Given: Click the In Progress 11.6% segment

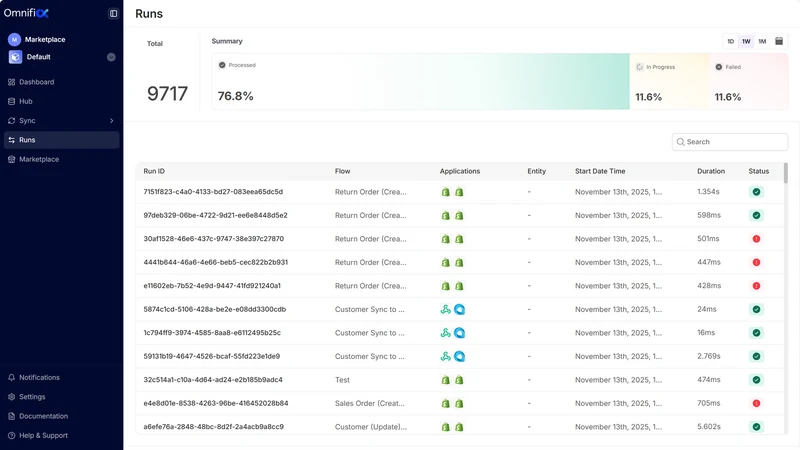Looking at the screenshot, I should click(669, 82).
